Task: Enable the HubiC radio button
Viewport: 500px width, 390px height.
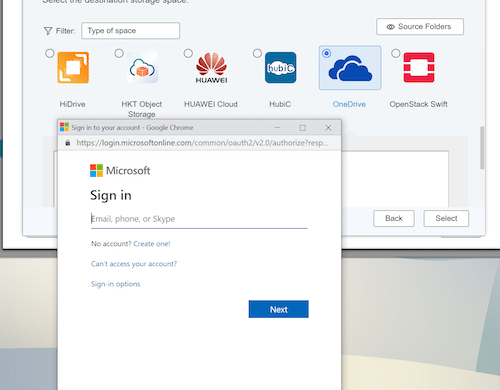Action: (x=257, y=53)
